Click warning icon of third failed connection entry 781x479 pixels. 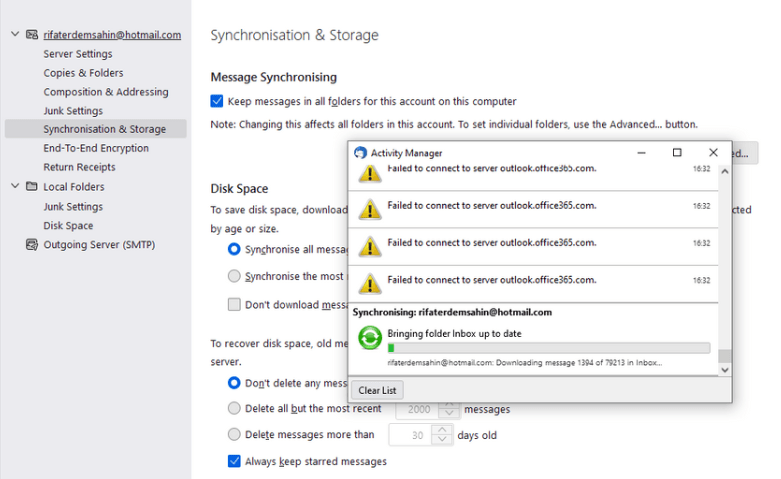pos(370,247)
